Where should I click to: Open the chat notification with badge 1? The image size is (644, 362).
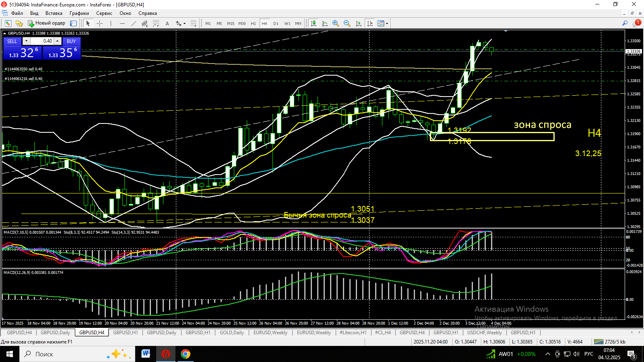[x=636, y=23]
